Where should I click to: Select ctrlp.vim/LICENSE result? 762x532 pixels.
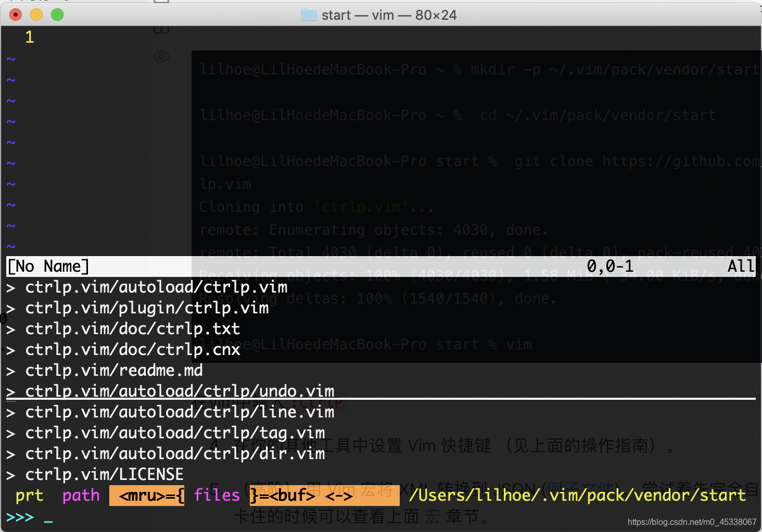tap(104, 475)
